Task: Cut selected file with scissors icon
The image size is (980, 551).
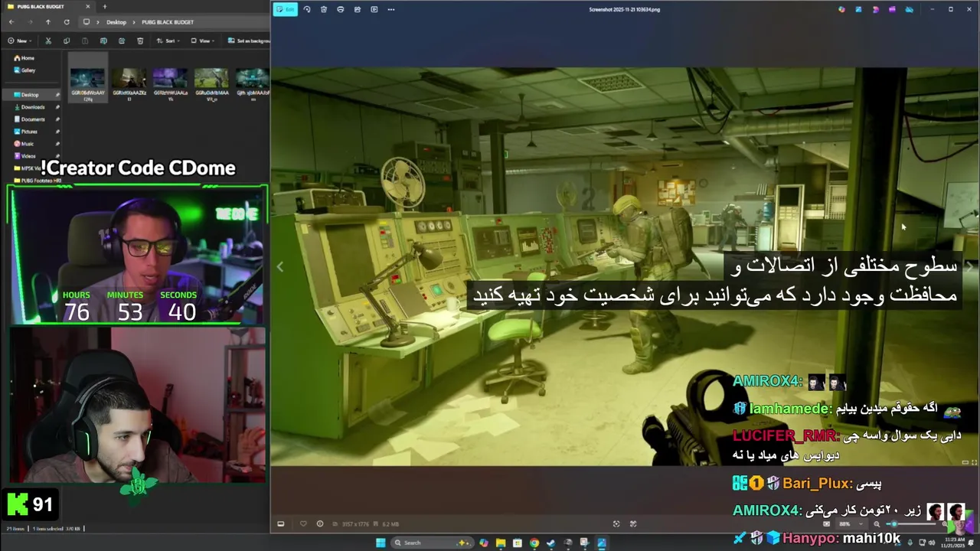Action: pos(48,41)
